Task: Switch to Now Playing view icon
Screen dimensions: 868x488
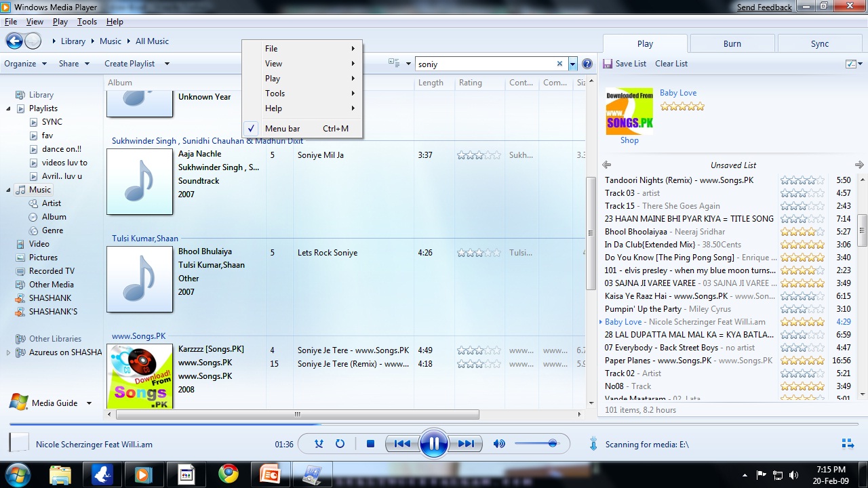Action: [848, 444]
